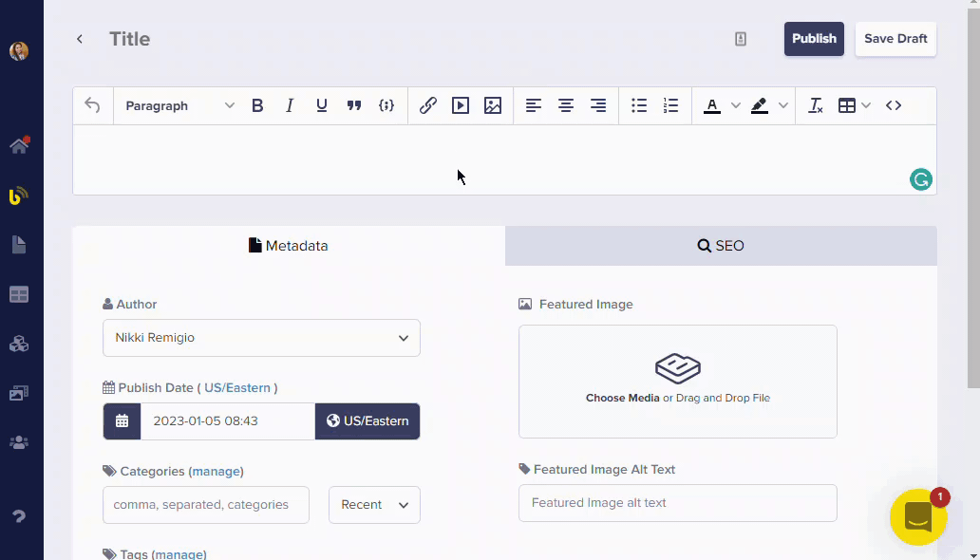Image resolution: width=980 pixels, height=560 pixels.
Task: Open the Paragraph style dropdown
Action: point(179,105)
